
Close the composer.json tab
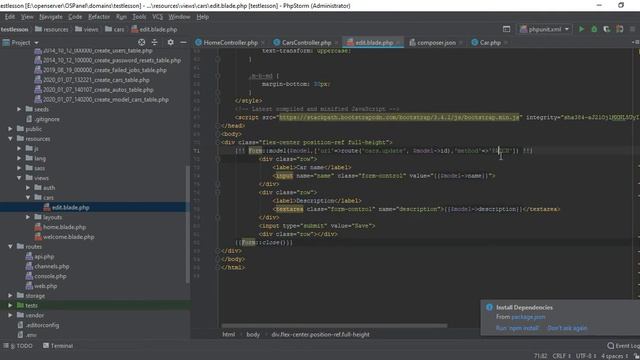[x=460, y=42]
